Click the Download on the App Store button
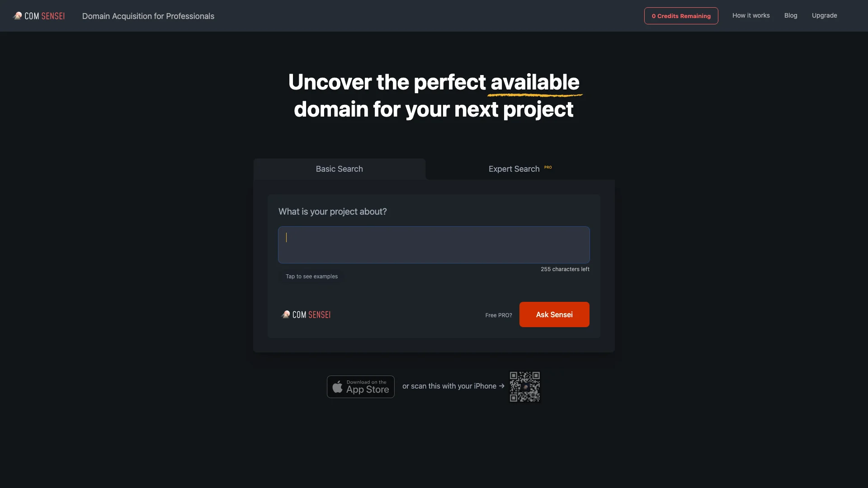 (360, 386)
